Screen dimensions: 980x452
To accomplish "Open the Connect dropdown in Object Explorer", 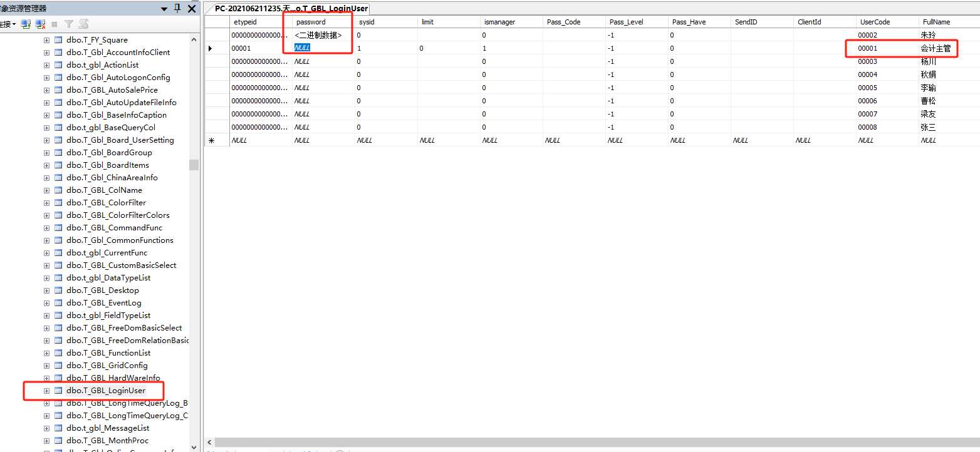I will [8, 24].
